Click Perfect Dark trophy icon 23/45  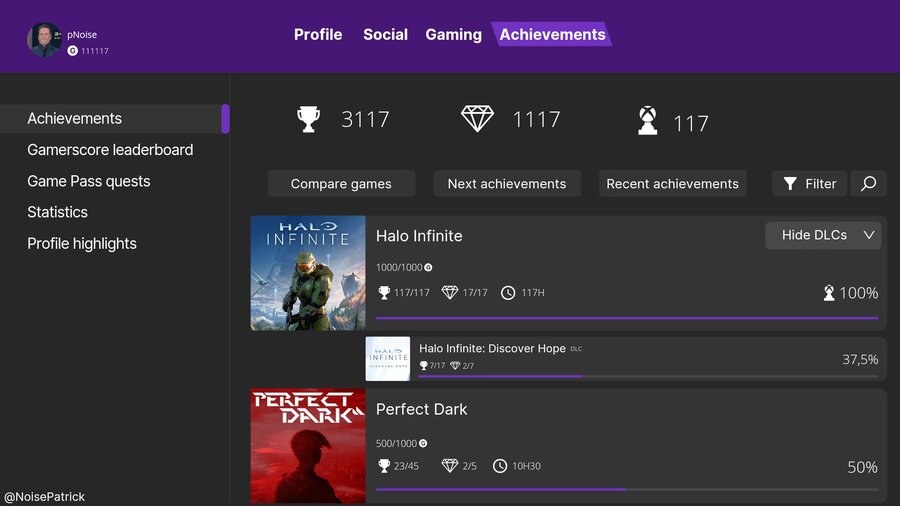384,466
